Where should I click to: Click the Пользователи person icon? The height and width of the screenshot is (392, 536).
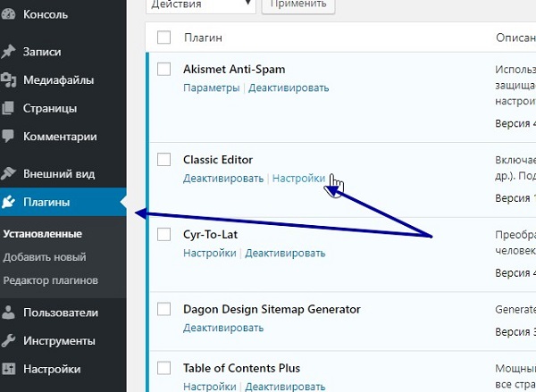(8, 313)
